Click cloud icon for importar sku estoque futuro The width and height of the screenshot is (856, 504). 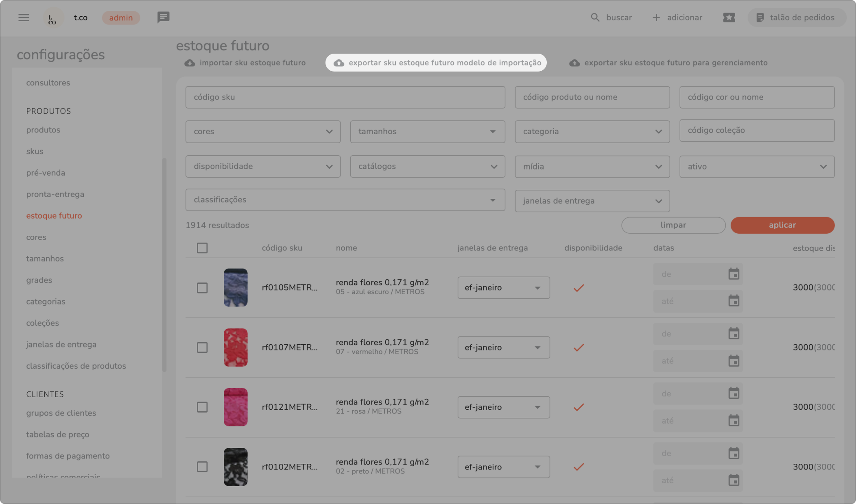tap(190, 63)
